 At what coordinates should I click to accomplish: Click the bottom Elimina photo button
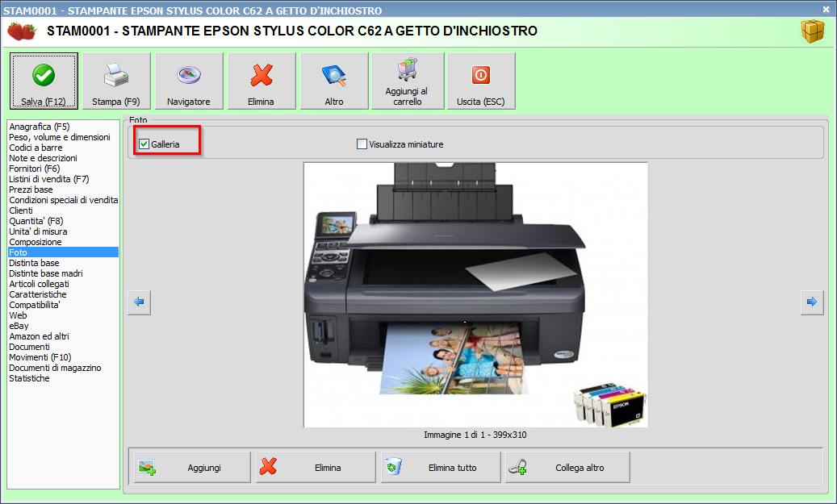(x=316, y=468)
